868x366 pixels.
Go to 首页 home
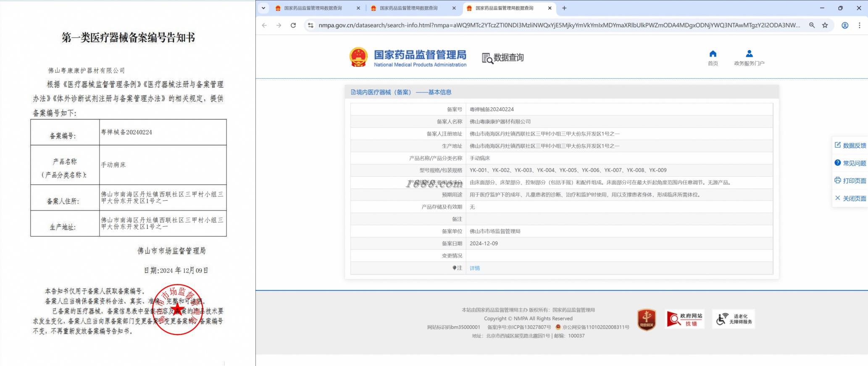click(713, 58)
